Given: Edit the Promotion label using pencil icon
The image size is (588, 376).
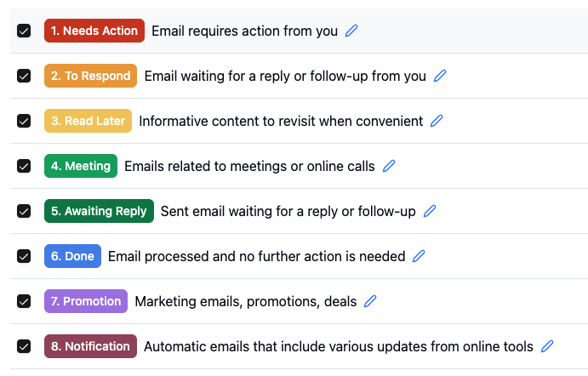Looking at the screenshot, I should (370, 301).
